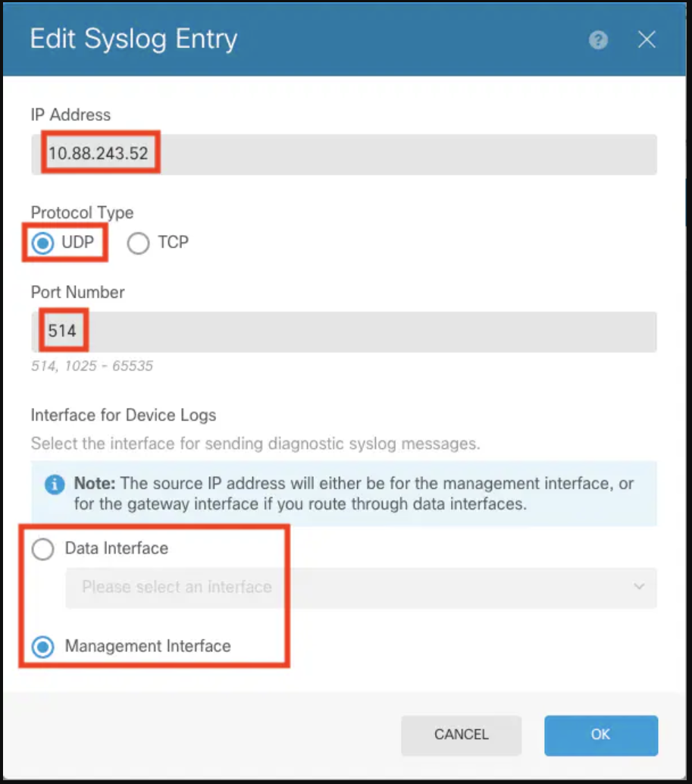
Task: Click the "IP Address" field label
Action: click(70, 114)
